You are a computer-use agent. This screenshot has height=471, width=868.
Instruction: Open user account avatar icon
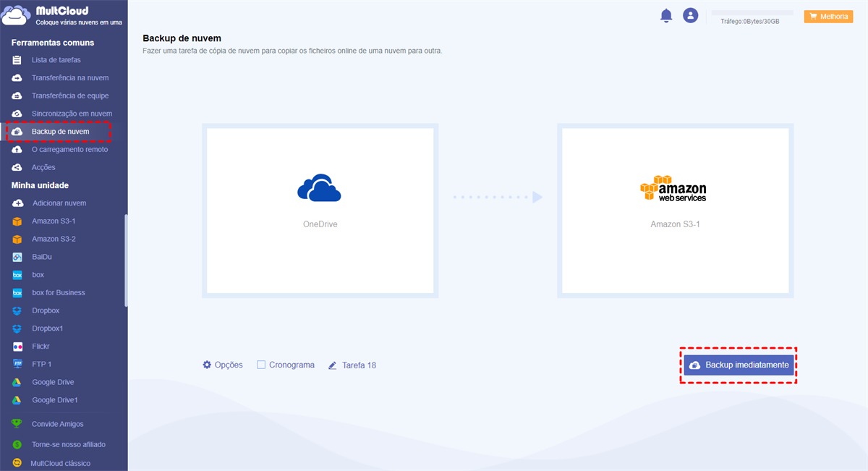(691, 15)
